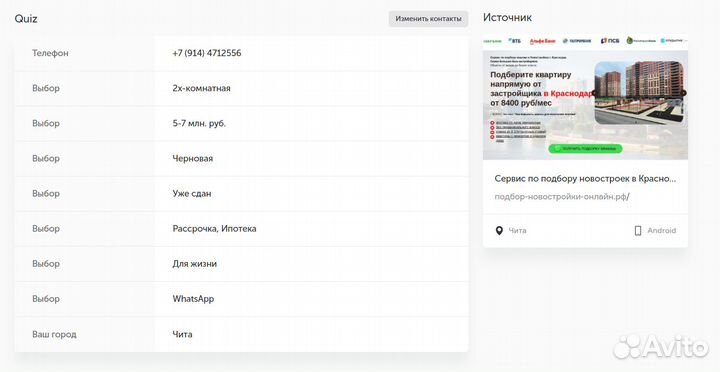Viewport: 720px width, 372px height.
Task: Click the Выбор label beside 2х-комнатная
Action: (45, 88)
